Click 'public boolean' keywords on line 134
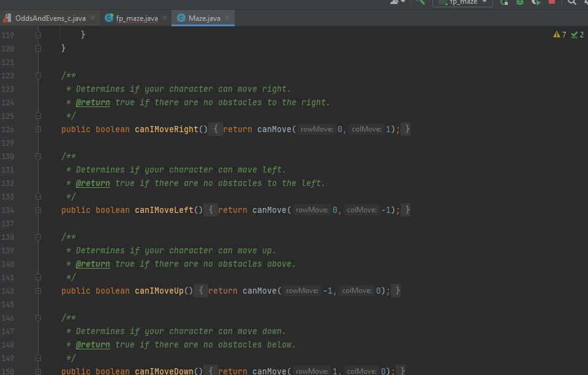Screen dimensions: 588x375 (96, 210)
